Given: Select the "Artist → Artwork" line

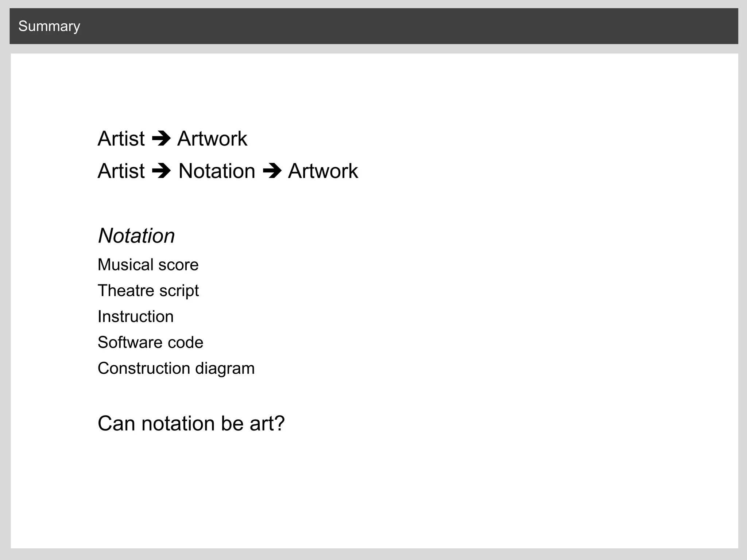Looking at the screenshot, I should point(173,139).
